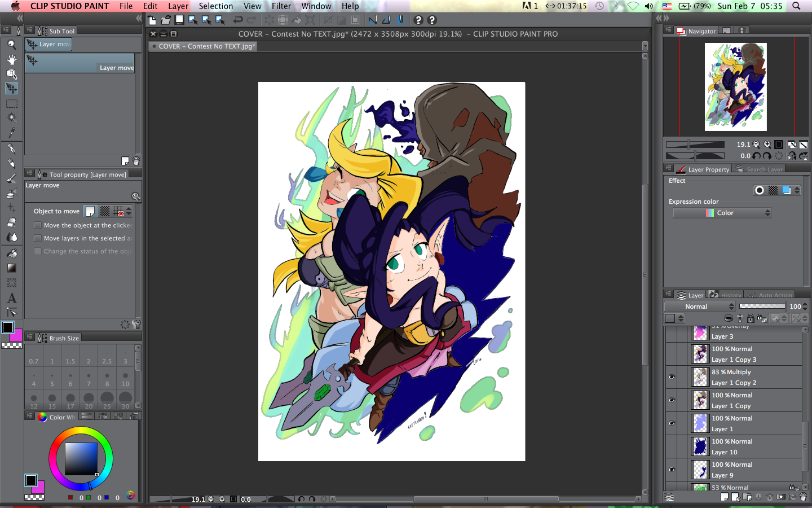812x508 pixels.
Task: Open the Sub Tool panel menu
Action: pyautogui.click(x=30, y=30)
